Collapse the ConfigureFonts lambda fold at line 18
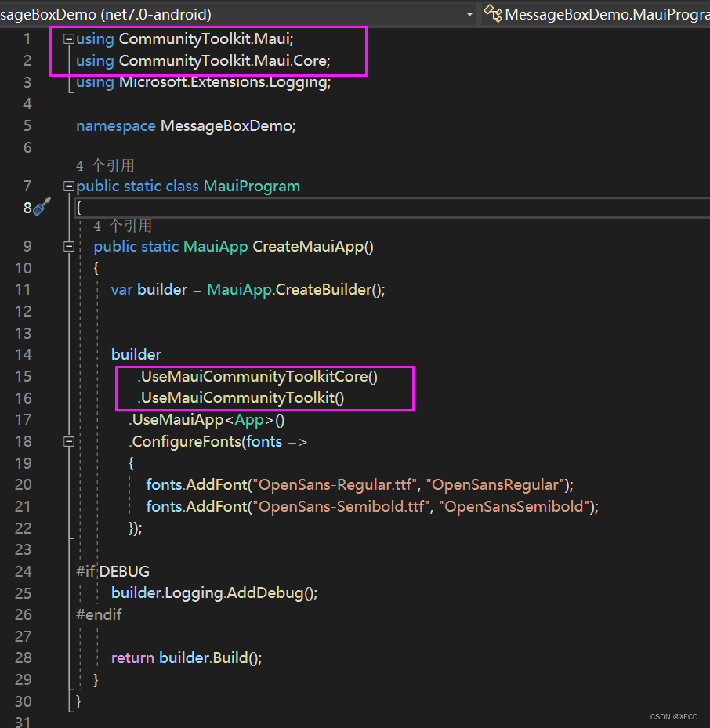This screenshot has height=728, width=710. (68, 441)
